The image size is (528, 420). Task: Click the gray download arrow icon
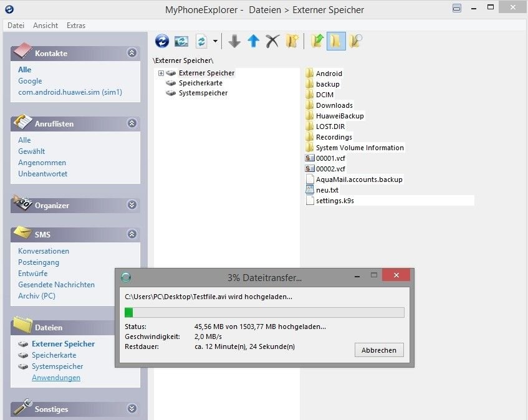tap(234, 41)
